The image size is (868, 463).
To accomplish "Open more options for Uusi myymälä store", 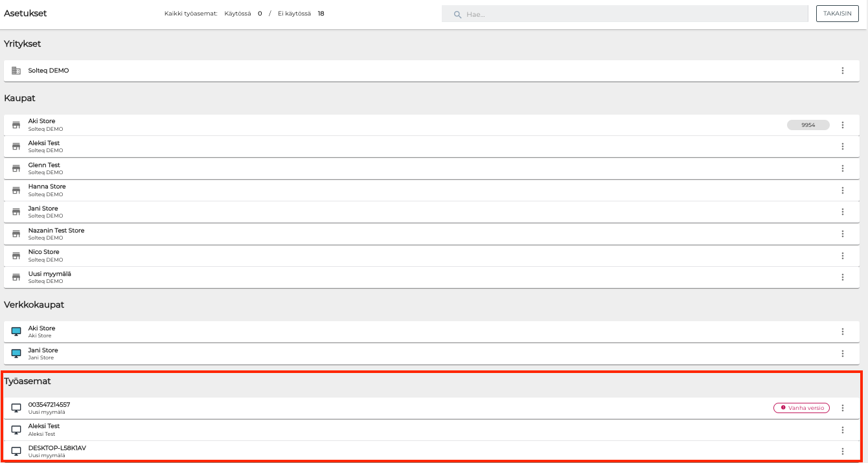I will coord(842,277).
